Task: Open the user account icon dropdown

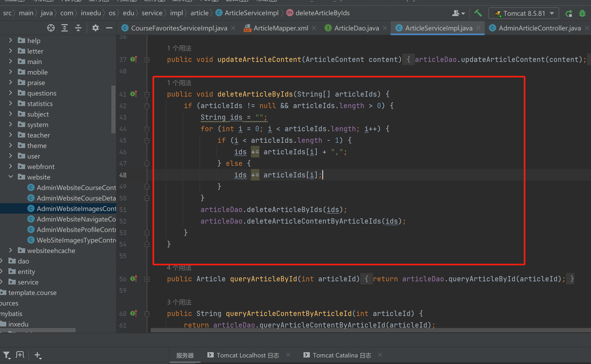Action: 458,13
